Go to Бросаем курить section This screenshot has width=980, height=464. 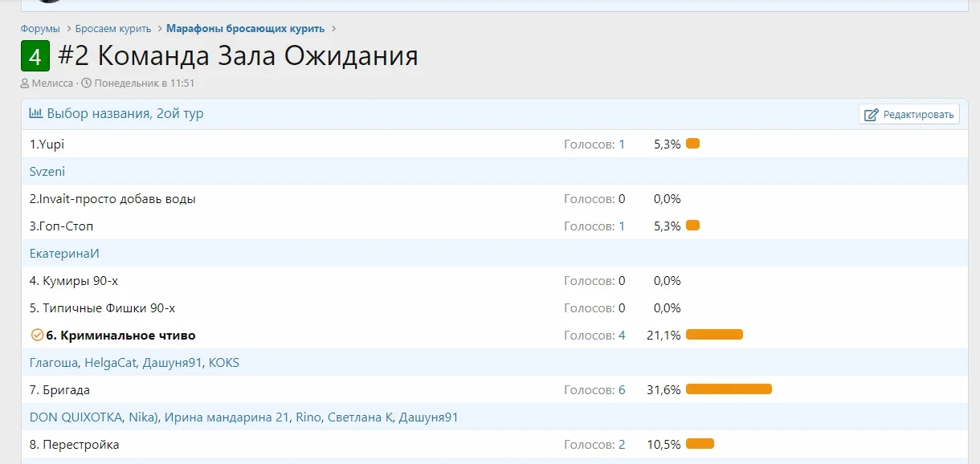point(113,29)
